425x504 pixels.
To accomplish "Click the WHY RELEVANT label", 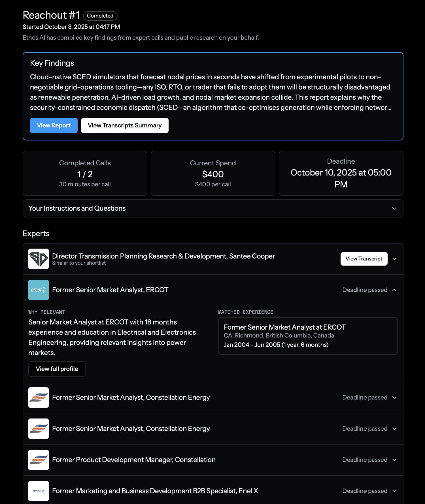I will click(47, 312).
